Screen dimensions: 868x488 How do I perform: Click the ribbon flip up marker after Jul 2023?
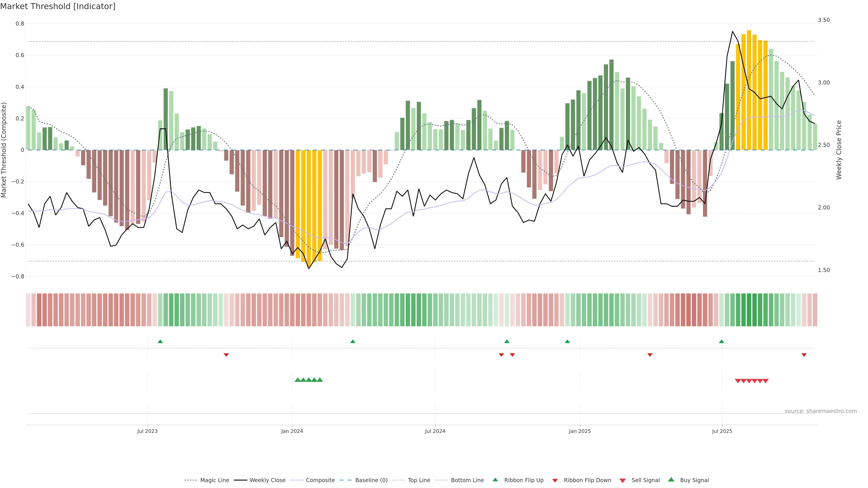(x=160, y=342)
